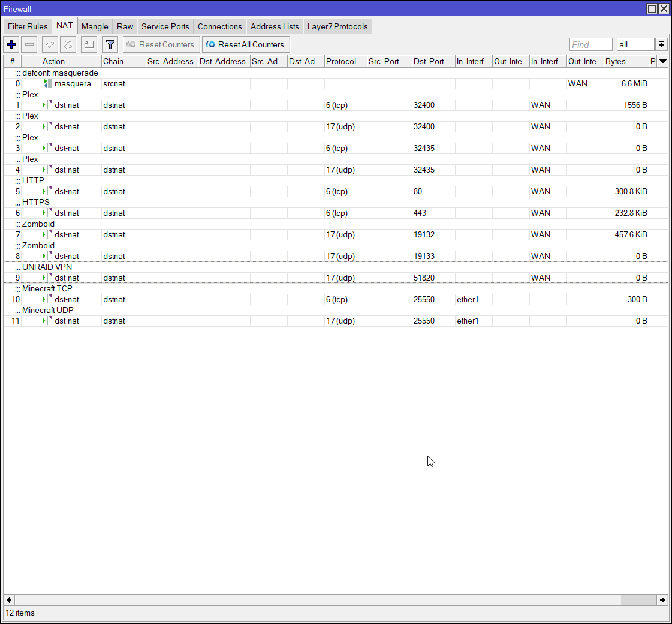The width and height of the screenshot is (672, 624).
Task: Click dst-nat icon of rule 5 HTTP
Action: (47, 191)
